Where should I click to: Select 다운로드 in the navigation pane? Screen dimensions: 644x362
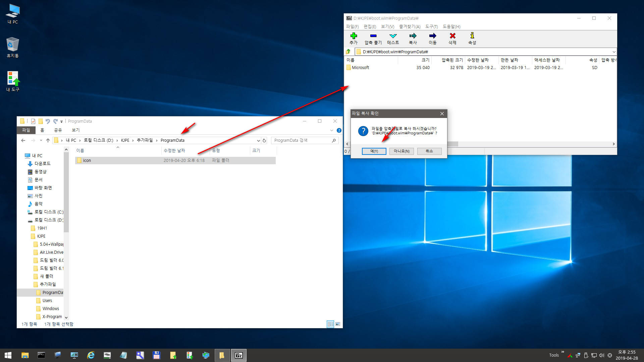pyautogui.click(x=42, y=164)
